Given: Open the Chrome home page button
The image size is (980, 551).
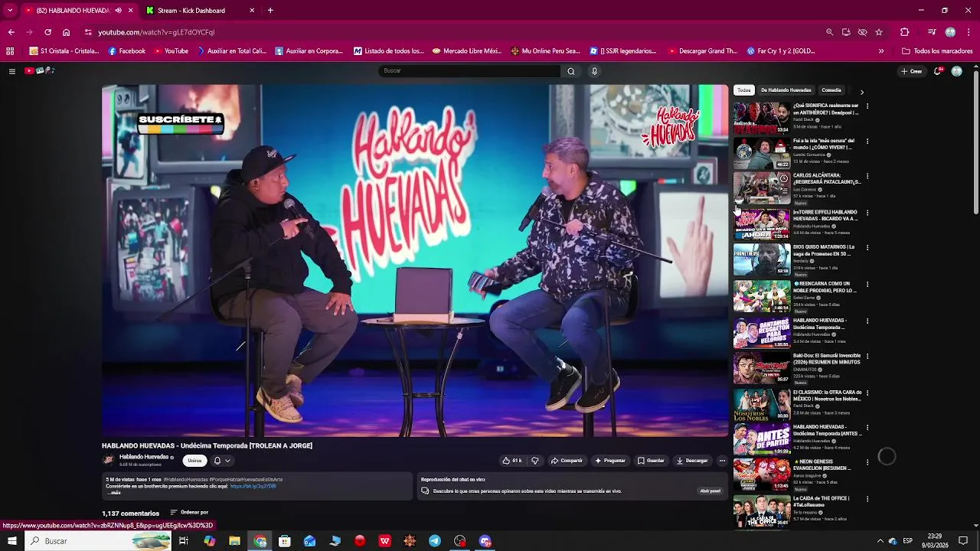Looking at the screenshot, I should point(67,32).
